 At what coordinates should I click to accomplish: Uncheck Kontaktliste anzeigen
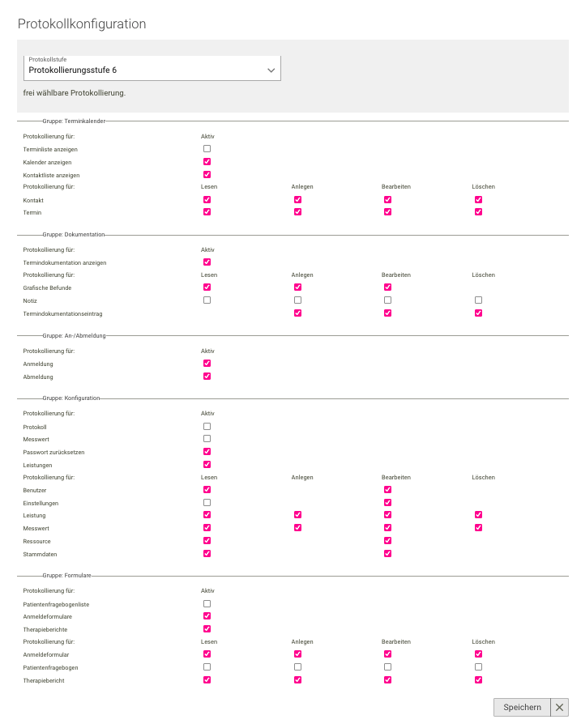207,174
